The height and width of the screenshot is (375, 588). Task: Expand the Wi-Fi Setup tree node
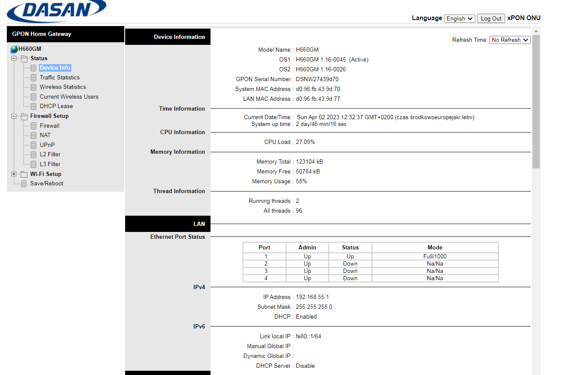click(14, 174)
